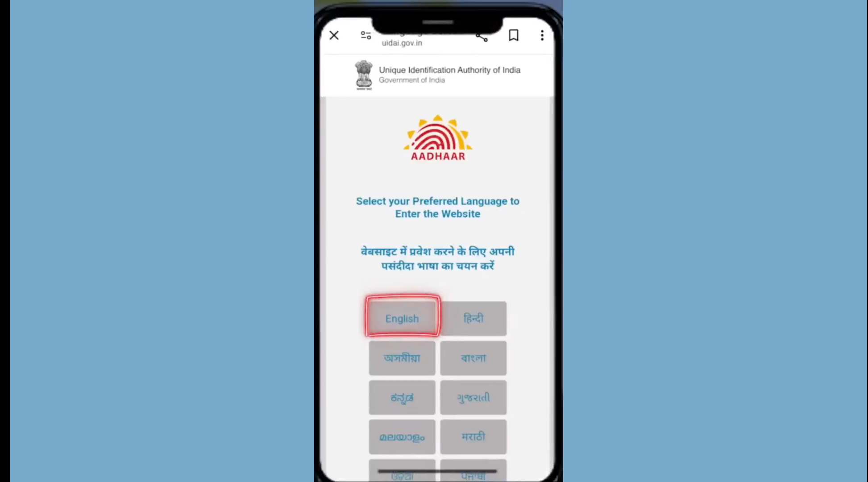Click the close X icon on browser
The image size is (868, 482).
coord(334,35)
